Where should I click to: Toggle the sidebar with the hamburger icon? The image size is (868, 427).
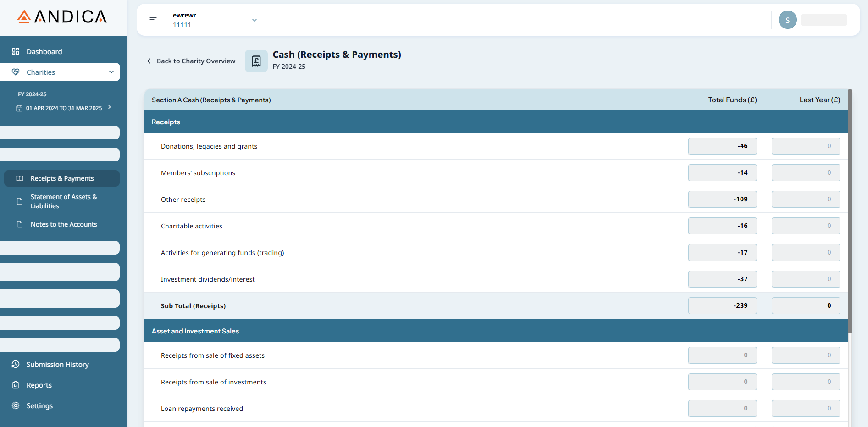tap(153, 20)
